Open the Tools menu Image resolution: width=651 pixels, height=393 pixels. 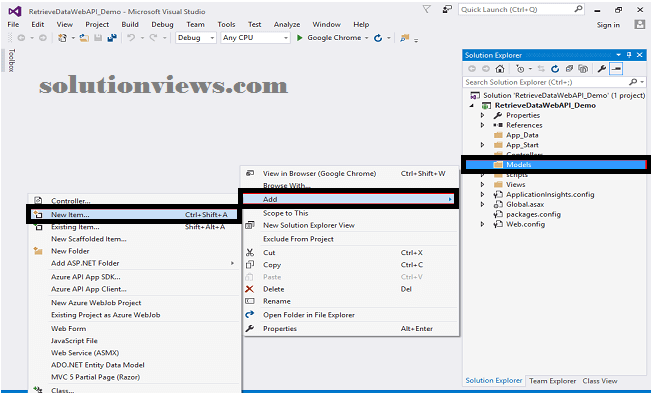click(226, 24)
